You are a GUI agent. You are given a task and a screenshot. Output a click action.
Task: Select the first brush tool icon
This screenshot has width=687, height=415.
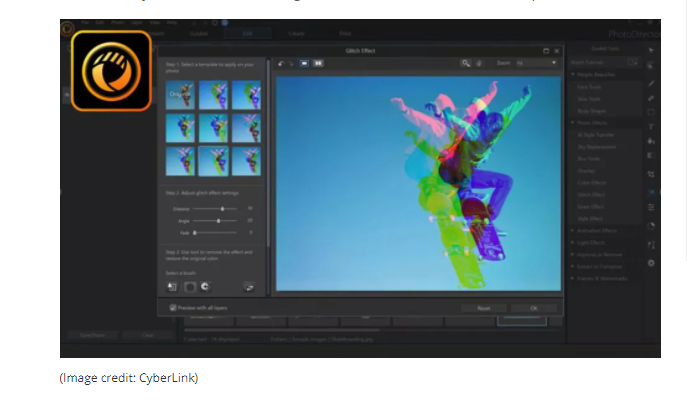coord(172,286)
